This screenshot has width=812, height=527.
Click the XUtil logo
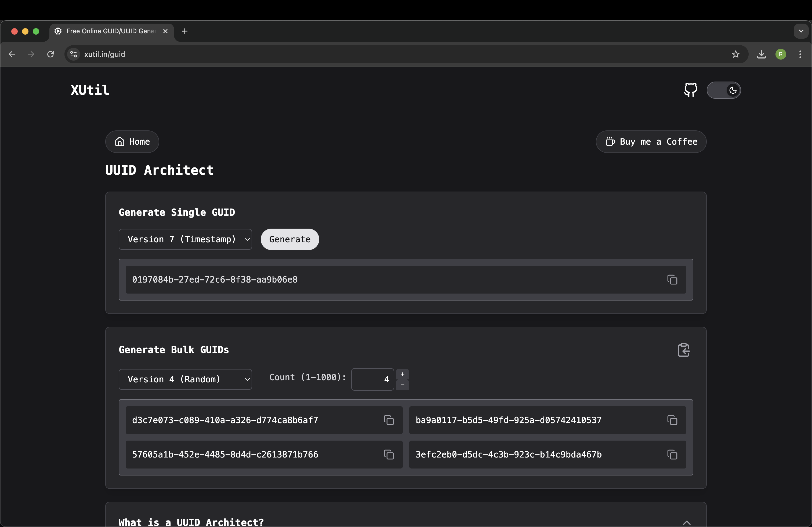[x=90, y=90]
